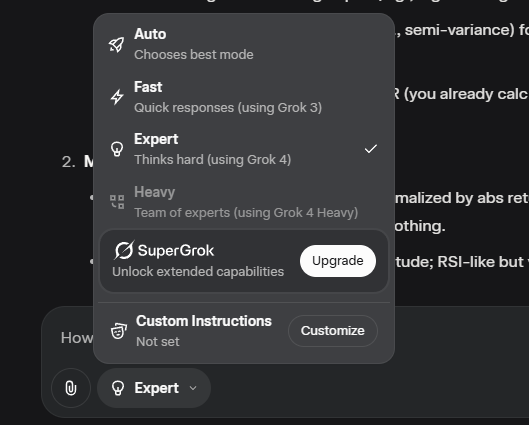Choose Heavy mode using Grok 4 Heavy
Viewport: 529px width, 425px height.
click(244, 202)
